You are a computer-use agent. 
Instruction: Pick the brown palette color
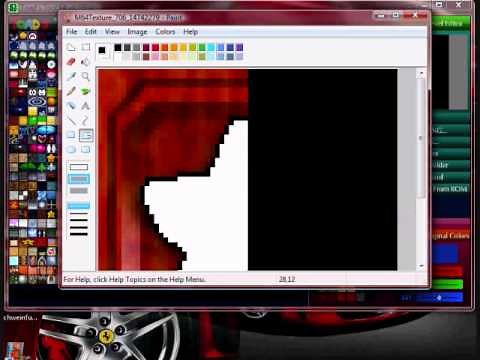point(146,57)
